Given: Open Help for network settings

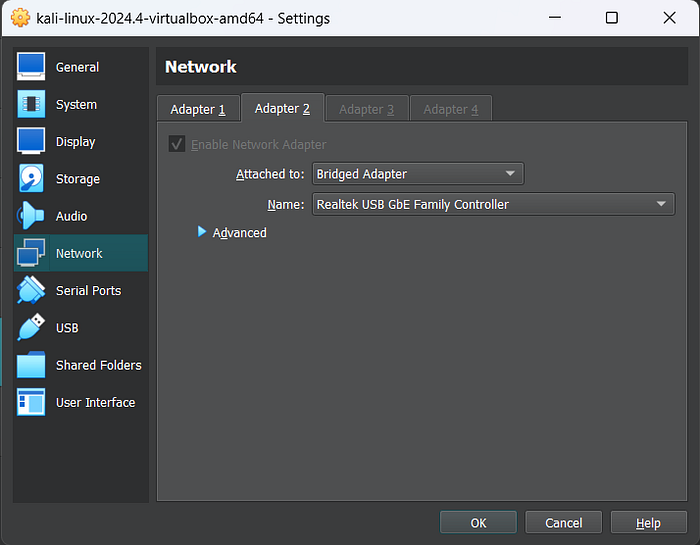Looking at the screenshot, I should [x=648, y=523].
